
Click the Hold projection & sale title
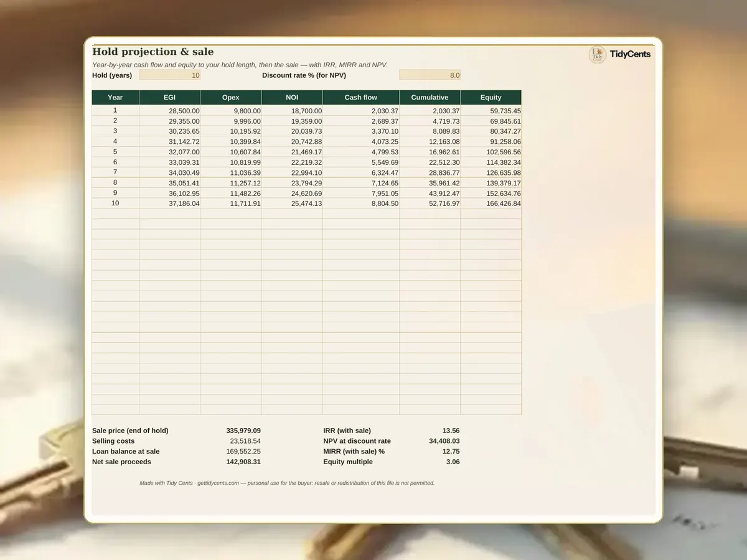(153, 52)
